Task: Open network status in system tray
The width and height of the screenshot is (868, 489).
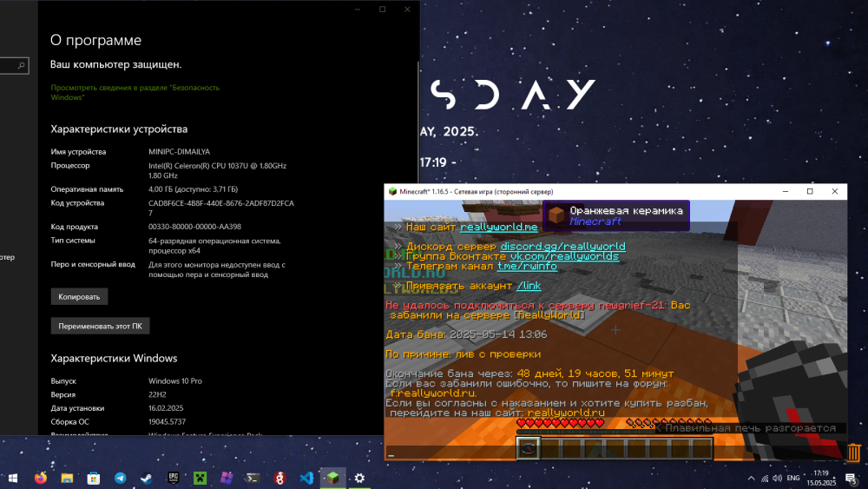Action: point(765,478)
